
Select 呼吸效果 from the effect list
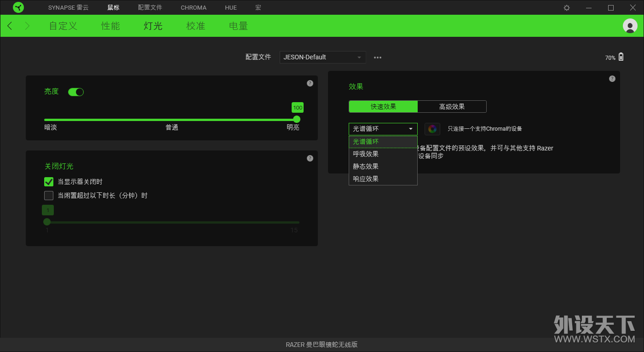383,154
